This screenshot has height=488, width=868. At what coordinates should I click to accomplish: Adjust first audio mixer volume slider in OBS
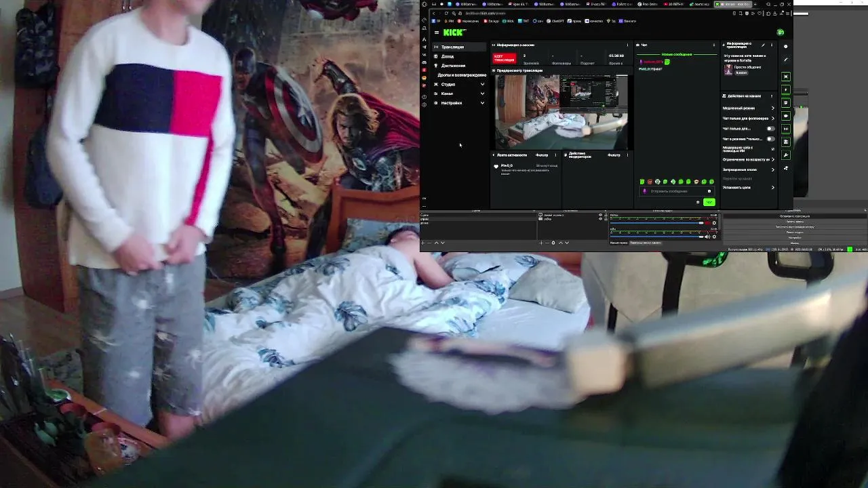tap(657, 223)
